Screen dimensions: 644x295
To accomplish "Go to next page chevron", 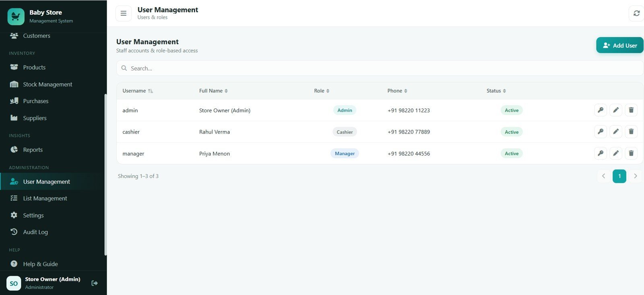I will [636, 176].
